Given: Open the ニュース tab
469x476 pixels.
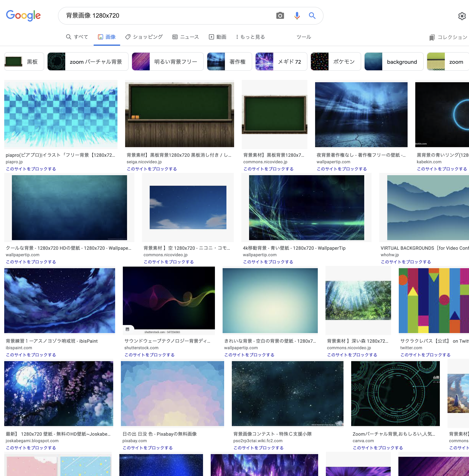Looking at the screenshot, I should point(186,37).
